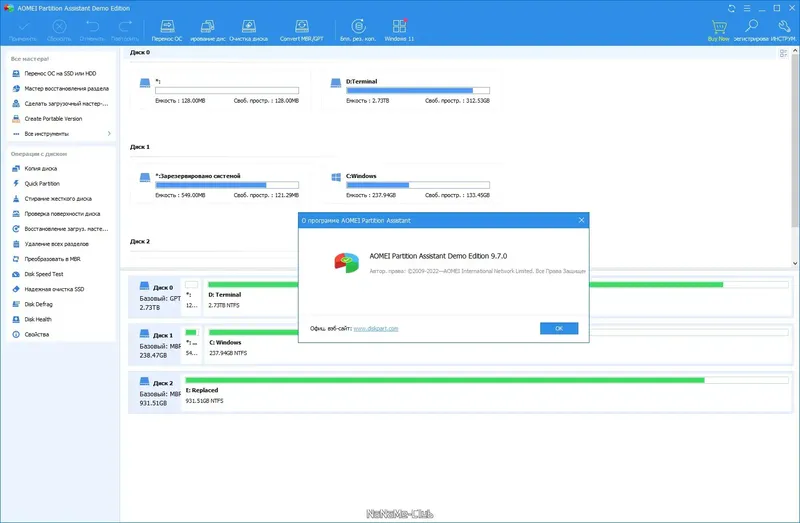Click the Undo arrow toolbar icon

click(x=92, y=27)
